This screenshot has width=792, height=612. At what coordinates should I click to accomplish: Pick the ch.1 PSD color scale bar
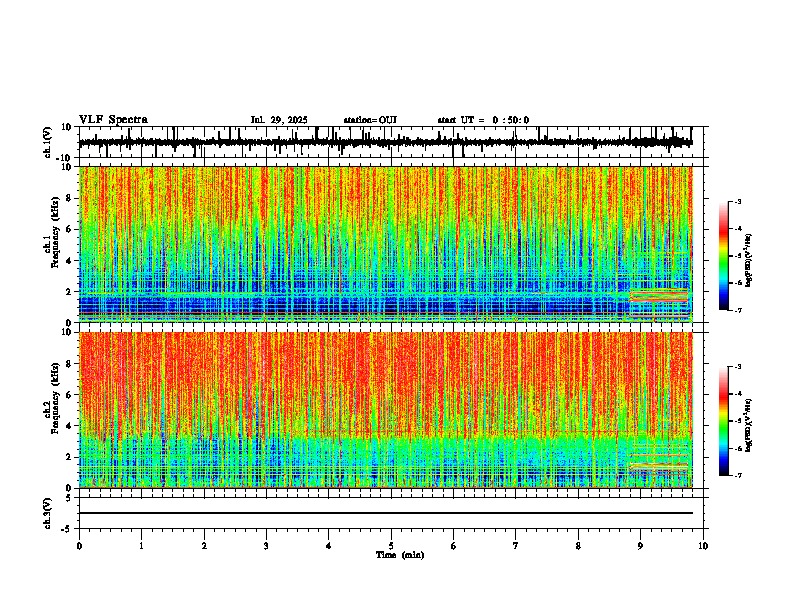click(723, 256)
